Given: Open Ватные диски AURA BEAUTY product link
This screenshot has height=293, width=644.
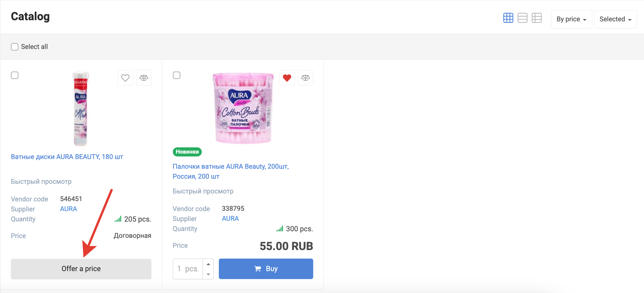Looking at the screenshot, I should click(67, 157).
